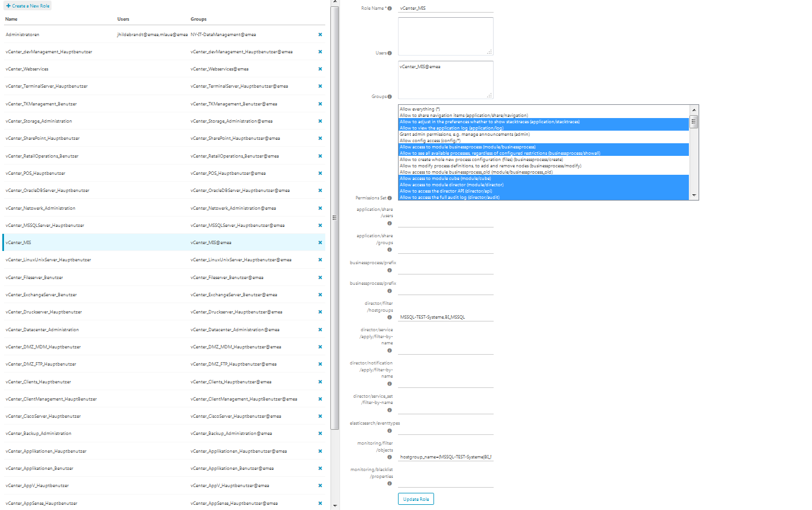
Task: Delete vCenter_devManagement_Hauptbenutzer using its x icon
Action: point(320,52)
